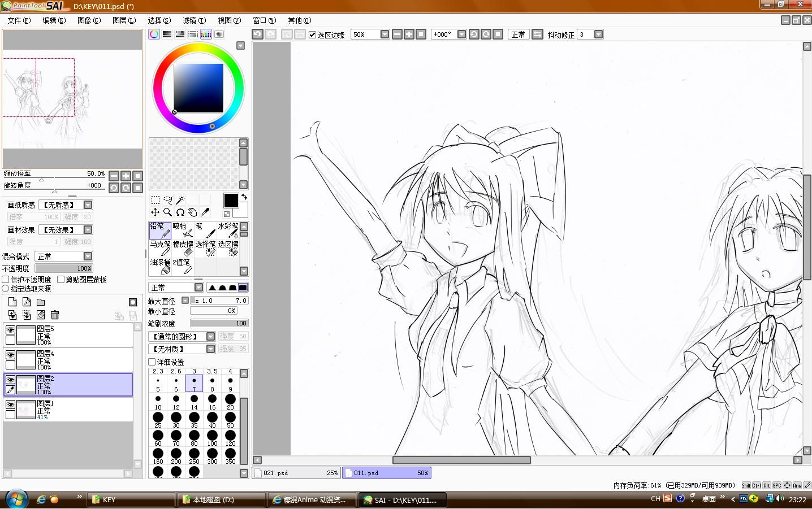This screenshot has height=509, width=812.
Task: Choose the 水彩笔 watercolor brush
Action: coord(228,230)
